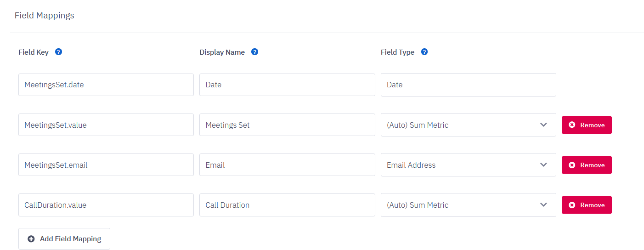Screen dimensions: 644x250
Task: Remove the Call Duration mapping row
Action: coord(587,205)
